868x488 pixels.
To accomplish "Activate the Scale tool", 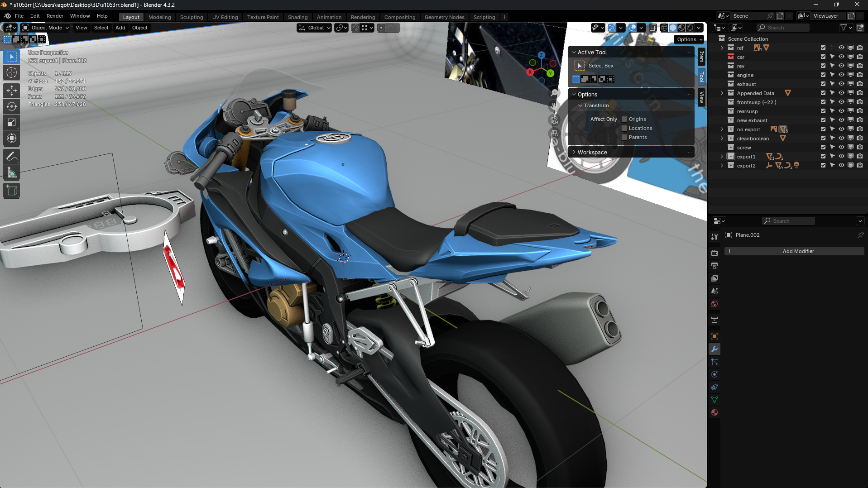I will (12, 122).
